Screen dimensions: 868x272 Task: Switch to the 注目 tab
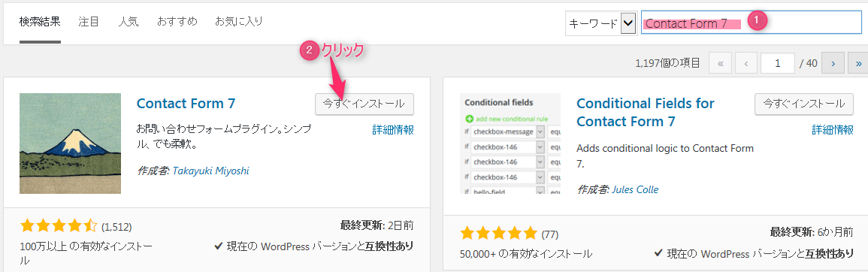tap(89, 22)
